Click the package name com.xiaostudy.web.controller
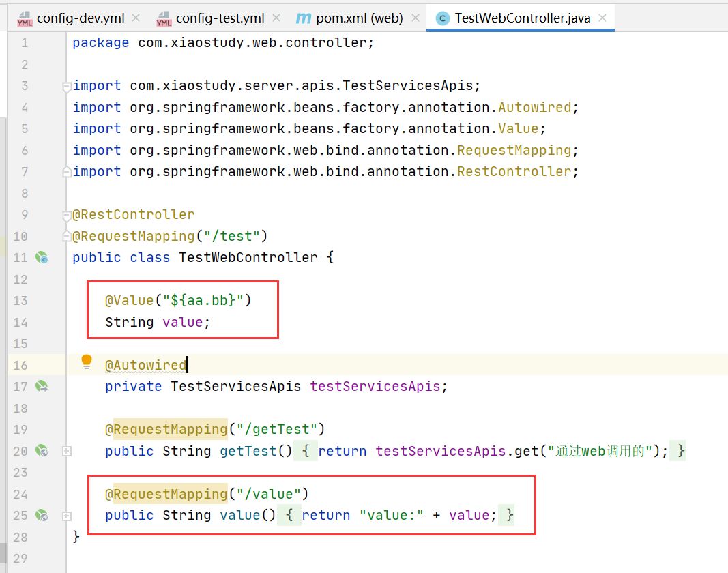The height and width of the screenshot is (573, 728). coord(252,43)
